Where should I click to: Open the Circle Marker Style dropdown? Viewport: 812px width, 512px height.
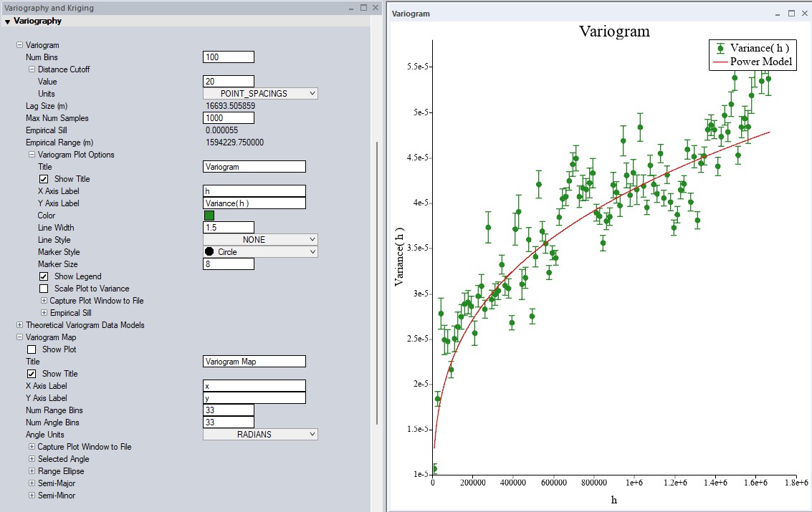click(260, 252)
